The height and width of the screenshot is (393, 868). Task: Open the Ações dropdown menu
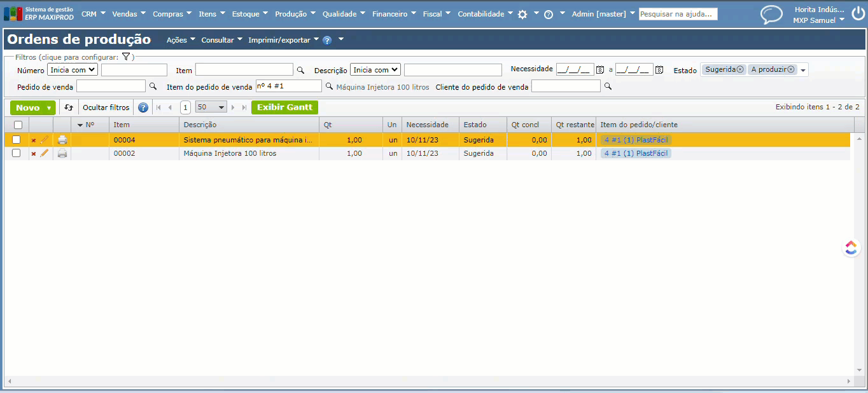click(x=181, y=40)
